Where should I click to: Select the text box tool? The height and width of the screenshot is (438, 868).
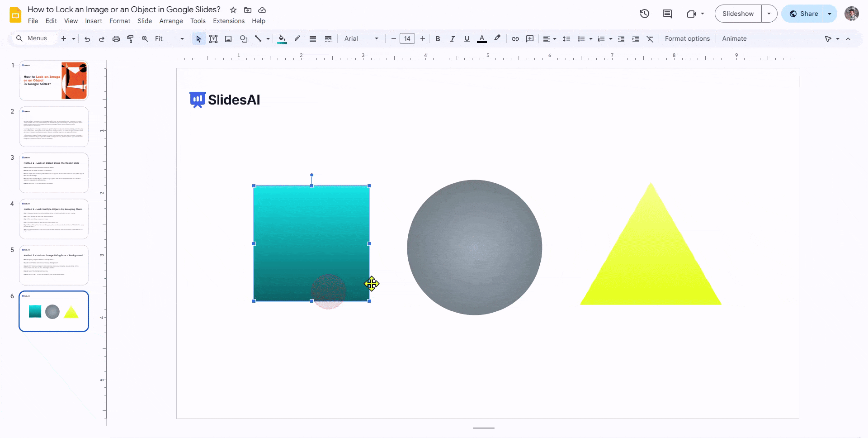click(x=213, y=39)
